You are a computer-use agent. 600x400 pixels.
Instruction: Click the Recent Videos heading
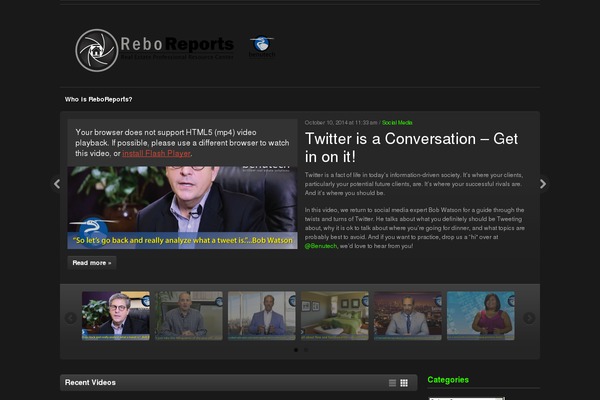[90, 382]
